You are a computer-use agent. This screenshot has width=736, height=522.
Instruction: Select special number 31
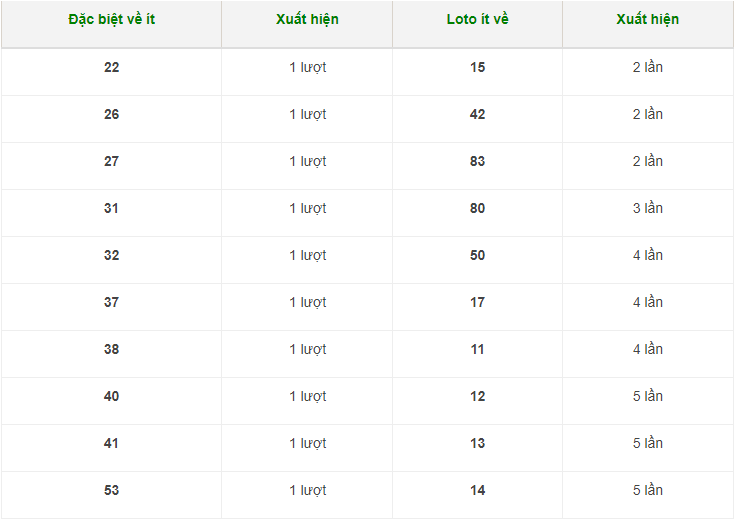coord(111,208)
